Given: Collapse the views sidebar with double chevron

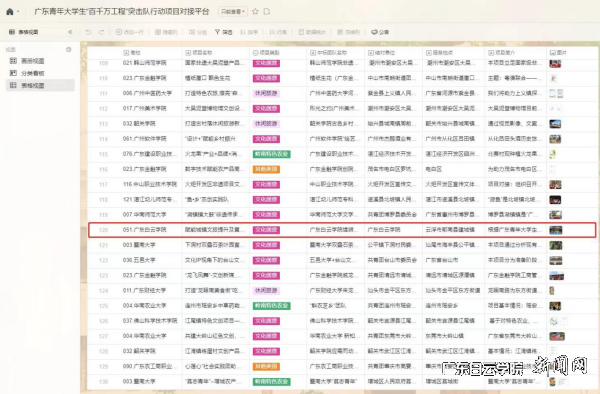Looking at the screenshot, I should click(x=70, y=32).
